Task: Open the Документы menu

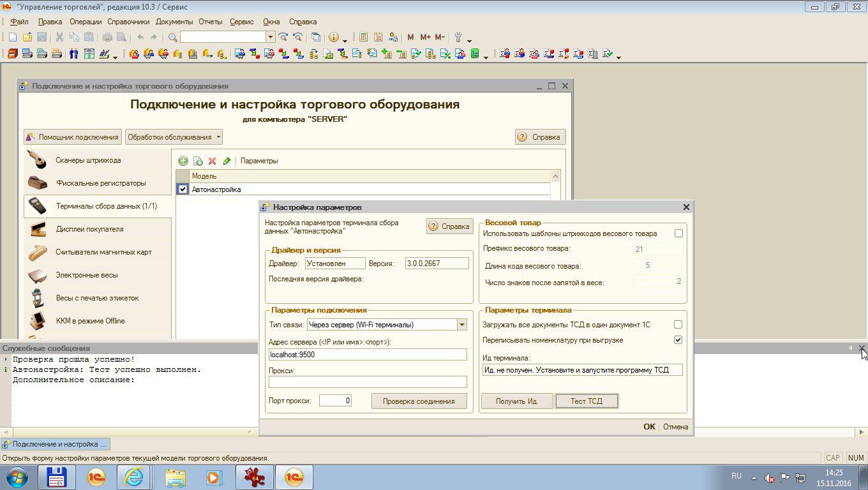Action: coord(174,22)
